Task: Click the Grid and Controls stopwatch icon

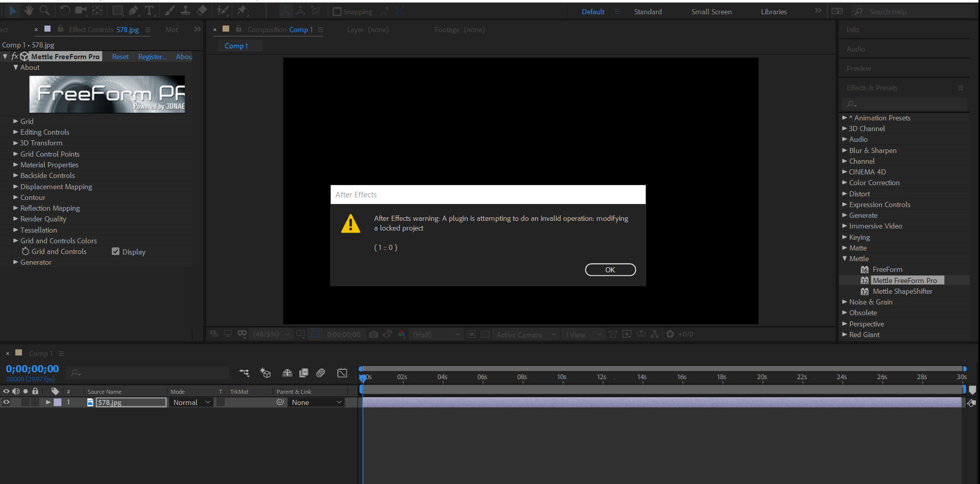Action: tap(26, 251)
